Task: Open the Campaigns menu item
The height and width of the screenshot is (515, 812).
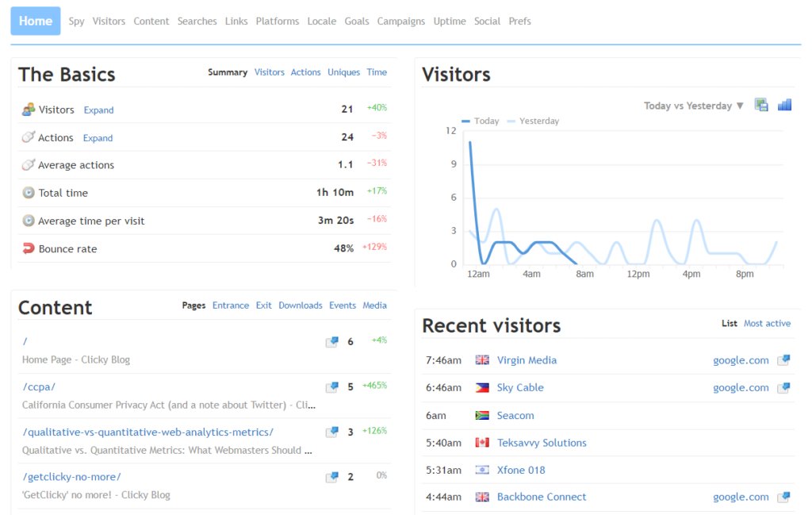Action: tap(401, 21)
